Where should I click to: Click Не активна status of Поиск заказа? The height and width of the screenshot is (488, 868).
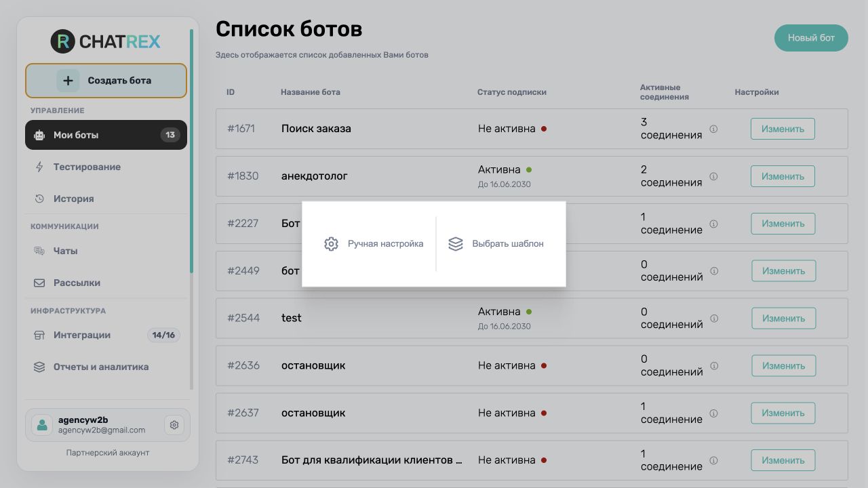point(513,128)
